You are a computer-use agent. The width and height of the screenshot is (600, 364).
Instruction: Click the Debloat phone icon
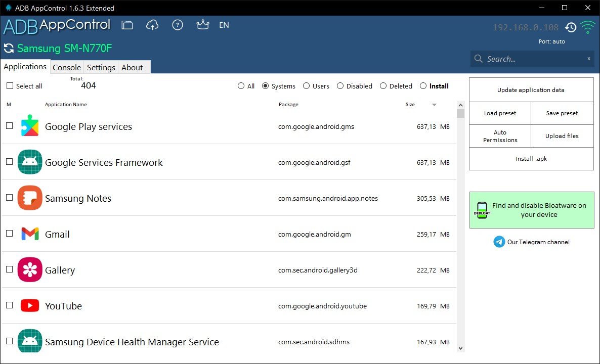482,210
